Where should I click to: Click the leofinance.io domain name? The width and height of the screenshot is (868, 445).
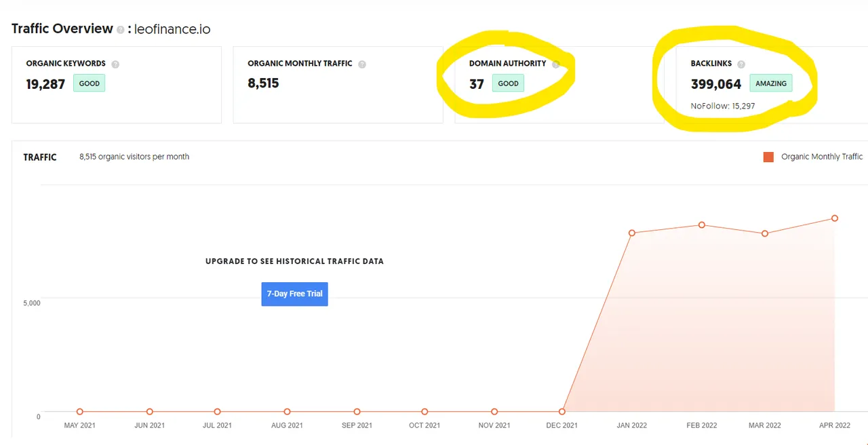click(x=173, y=29)
